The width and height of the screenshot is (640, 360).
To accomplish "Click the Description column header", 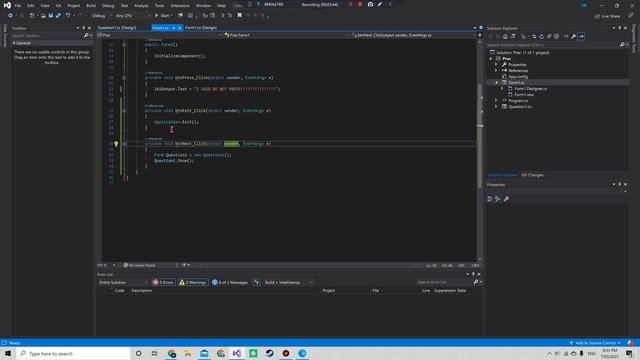I will [142, 291].
